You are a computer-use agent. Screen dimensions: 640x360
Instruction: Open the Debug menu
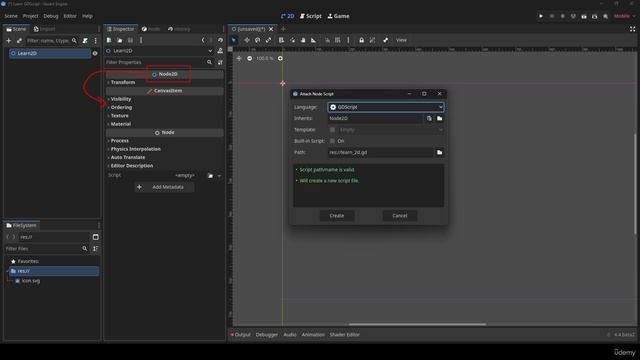click(51, 16)
